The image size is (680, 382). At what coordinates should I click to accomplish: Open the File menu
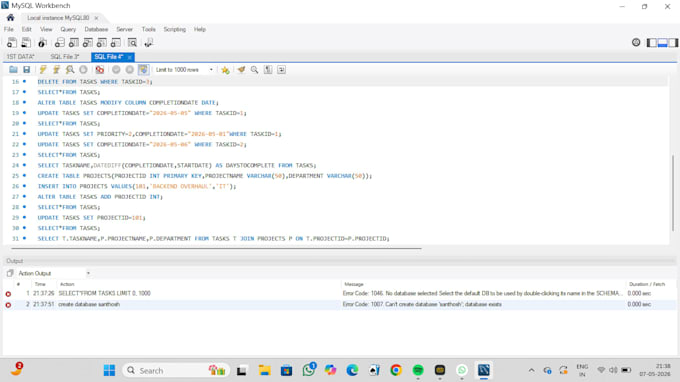click(x=9, y=29)
